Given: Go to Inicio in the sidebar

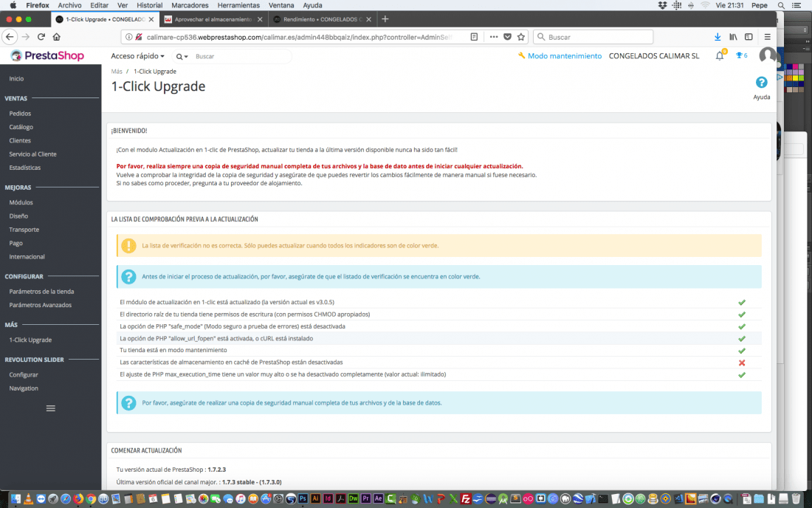Looking at the screenshot, I should click(16, 79).
